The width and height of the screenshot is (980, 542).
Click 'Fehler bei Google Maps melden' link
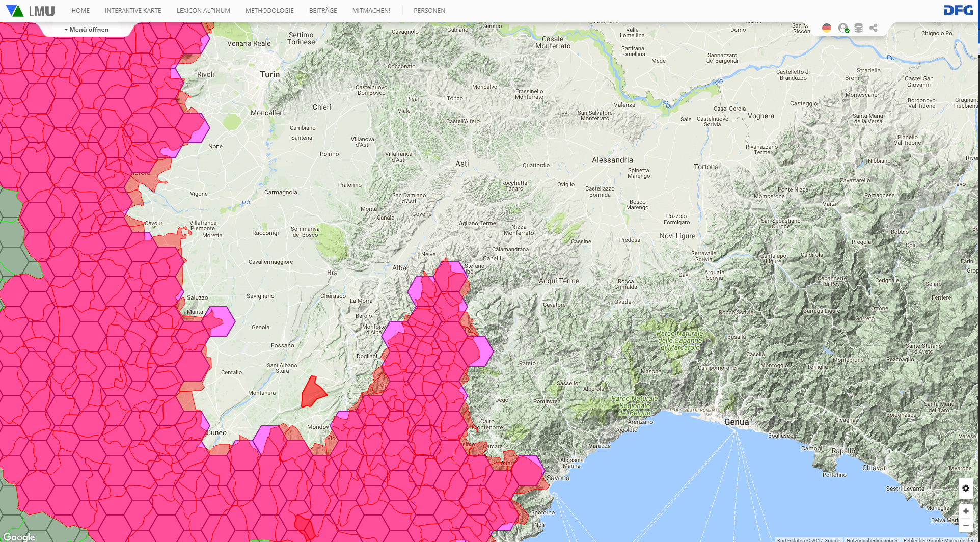[939, 539]
